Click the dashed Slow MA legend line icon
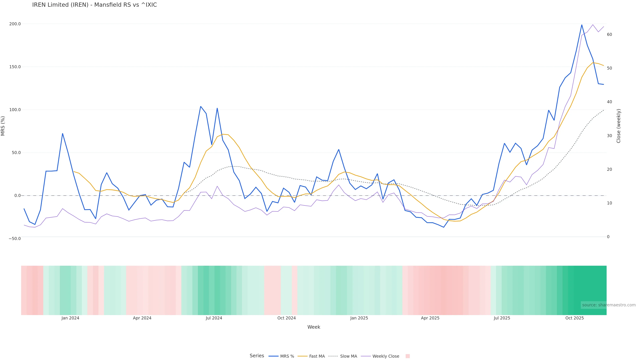The height and width of the screenshot is (362, 644). pos(333,356)
